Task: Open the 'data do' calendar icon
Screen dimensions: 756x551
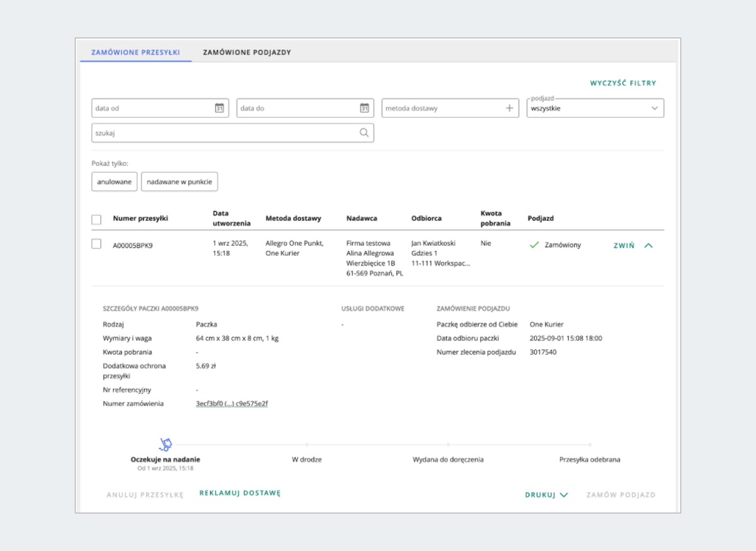Action: click(364, 108)
